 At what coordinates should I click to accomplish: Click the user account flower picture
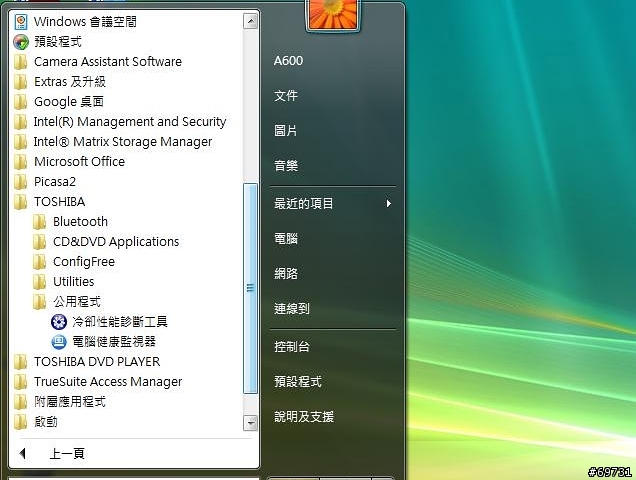pos(333,15)
